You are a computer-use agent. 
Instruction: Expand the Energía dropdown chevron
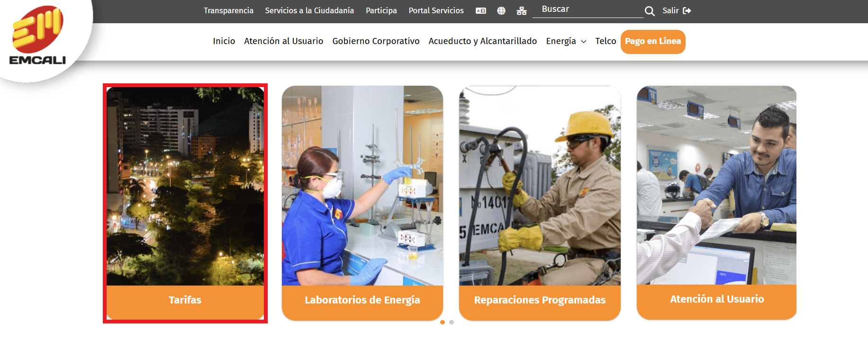[584, 42]
